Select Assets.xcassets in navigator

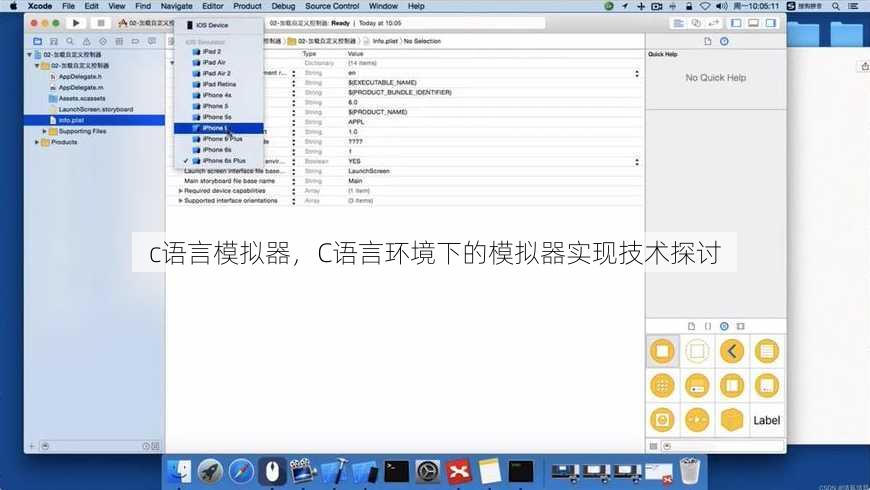click(82, 98)
